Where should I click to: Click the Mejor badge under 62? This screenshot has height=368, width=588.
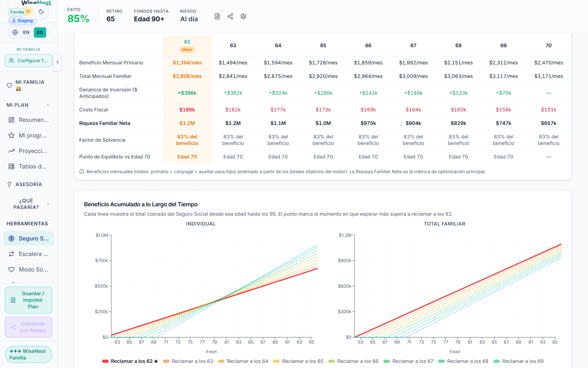[x=187, y=50]
